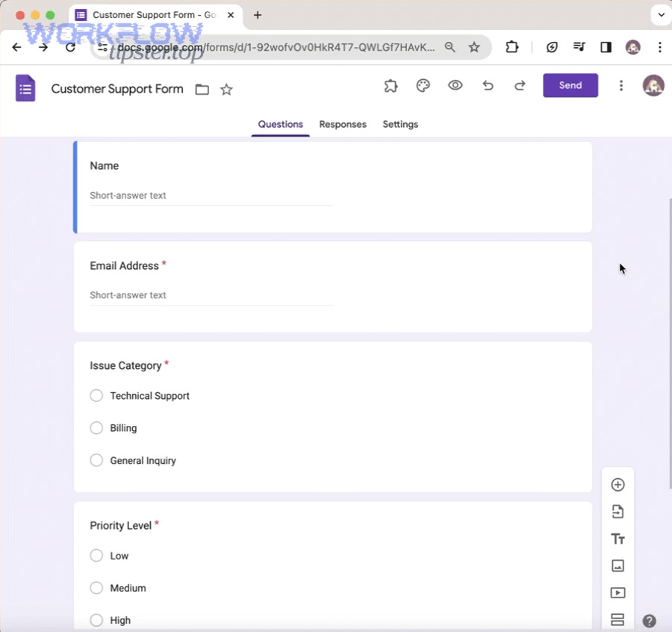Preview the Customer Support Form
672x632 pixels.
click(455, 85)
